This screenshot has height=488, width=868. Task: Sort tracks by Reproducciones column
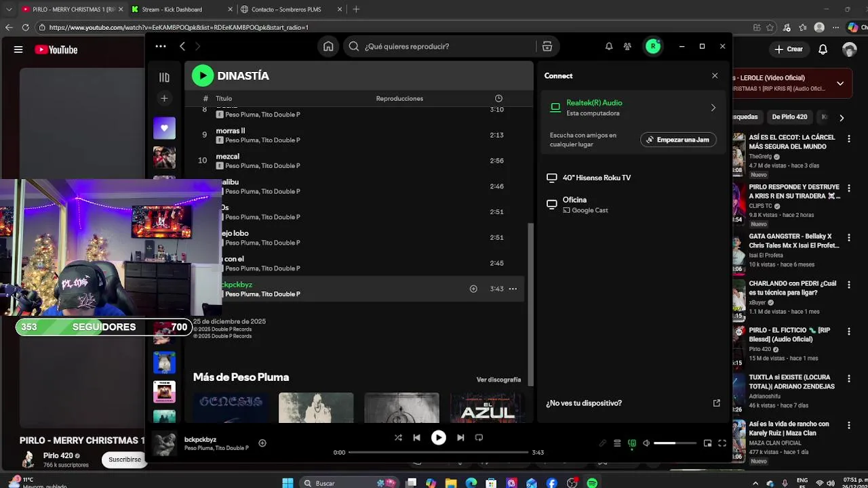(x=399, y=98)
